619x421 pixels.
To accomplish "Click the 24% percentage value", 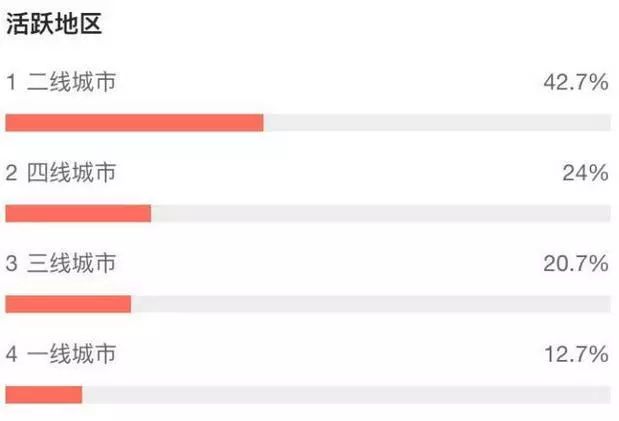I will click(x=585, y=173).
